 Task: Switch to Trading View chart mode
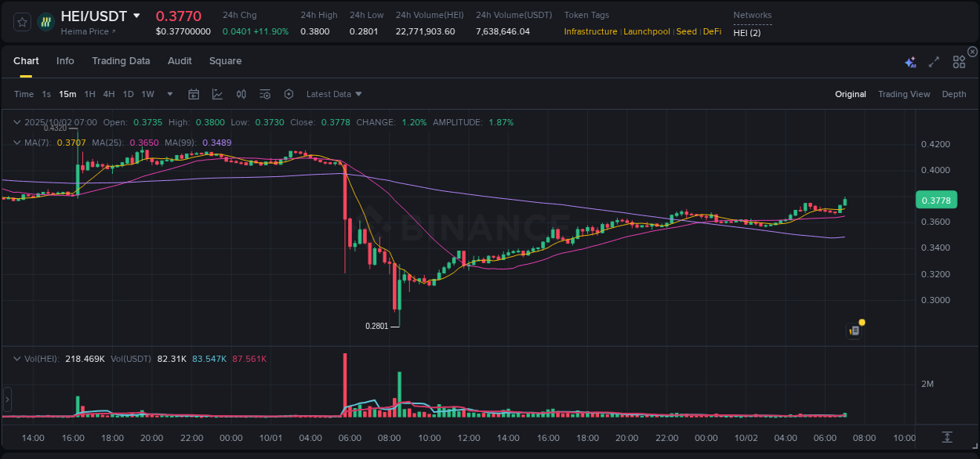tap(904, 94)
